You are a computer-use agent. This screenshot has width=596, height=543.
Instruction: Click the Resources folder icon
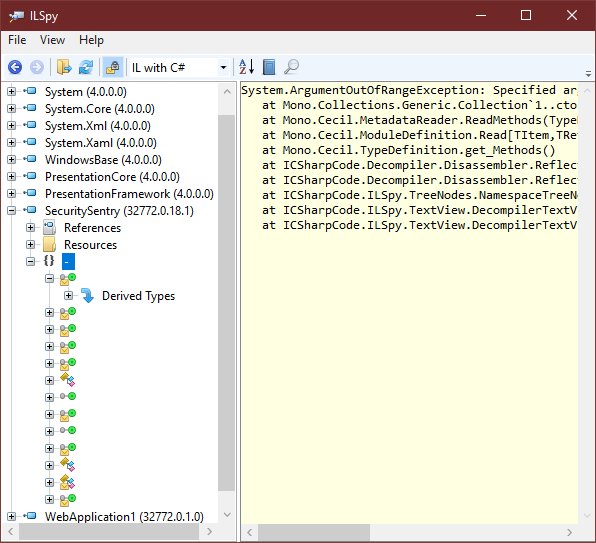coord(49,244)
